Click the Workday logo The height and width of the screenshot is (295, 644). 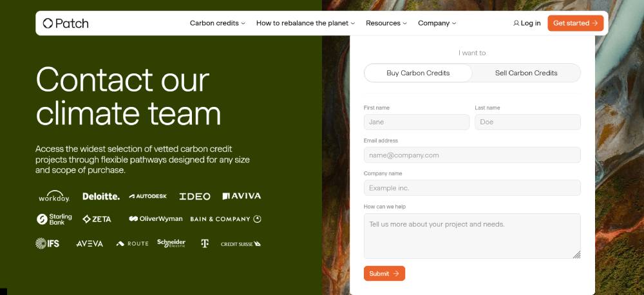point(54,196)
